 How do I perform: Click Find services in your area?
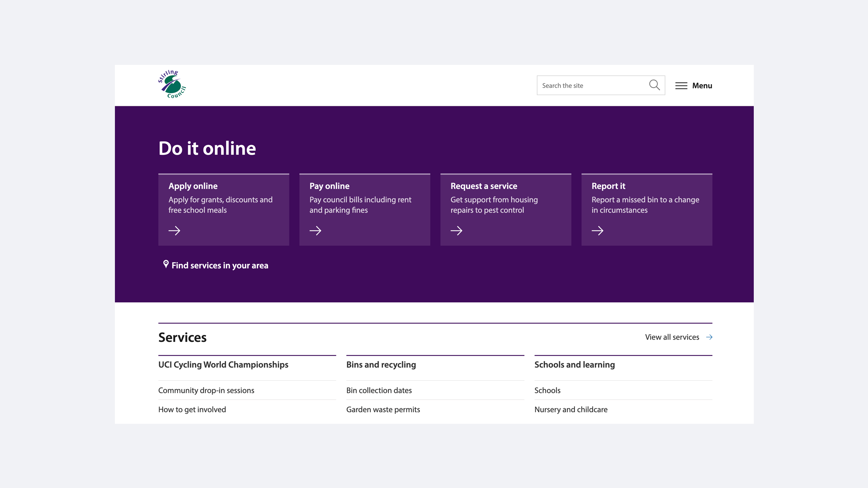(x=220, y=265)
